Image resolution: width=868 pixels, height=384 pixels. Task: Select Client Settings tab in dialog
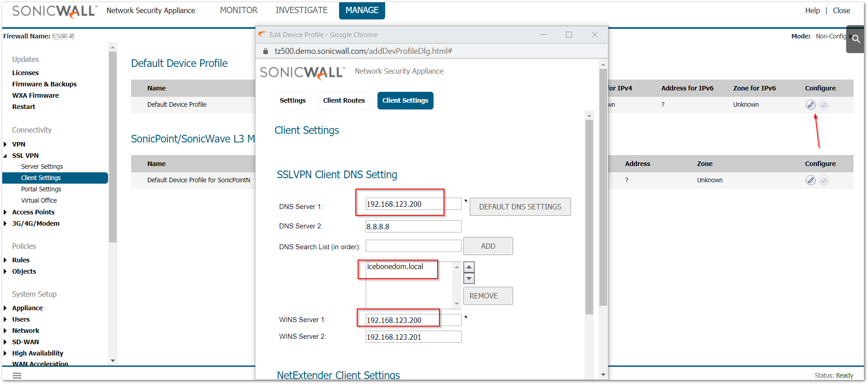(x=406, y=100)
